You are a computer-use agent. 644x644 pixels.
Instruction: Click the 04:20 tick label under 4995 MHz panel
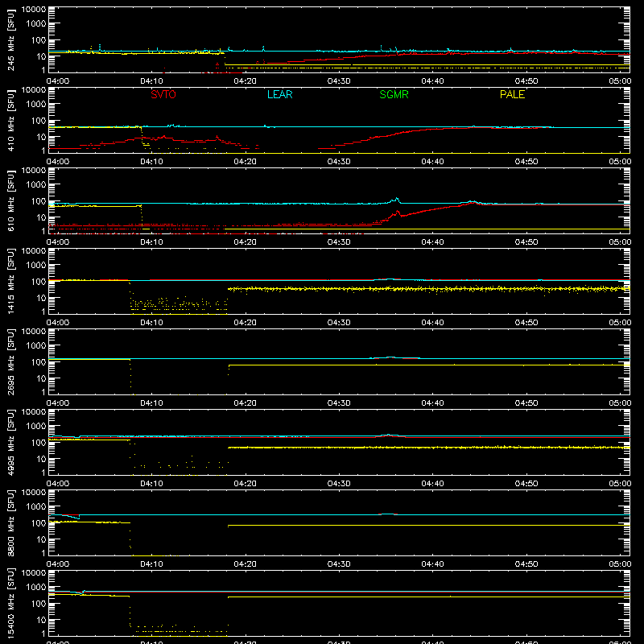point(246,484)
